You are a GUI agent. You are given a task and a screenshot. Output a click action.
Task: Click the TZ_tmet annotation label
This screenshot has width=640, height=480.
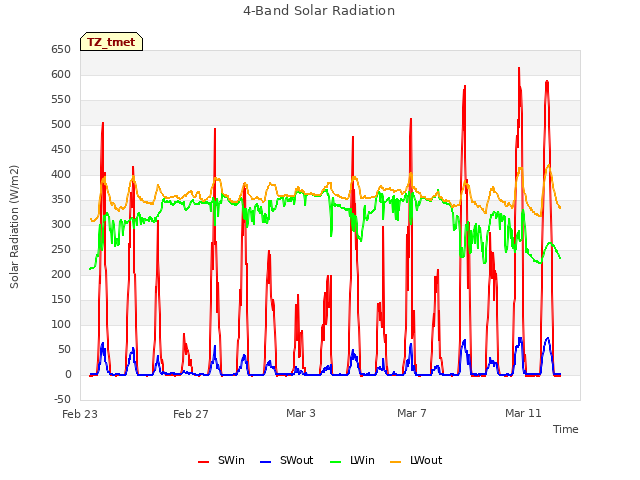point(111,42)
